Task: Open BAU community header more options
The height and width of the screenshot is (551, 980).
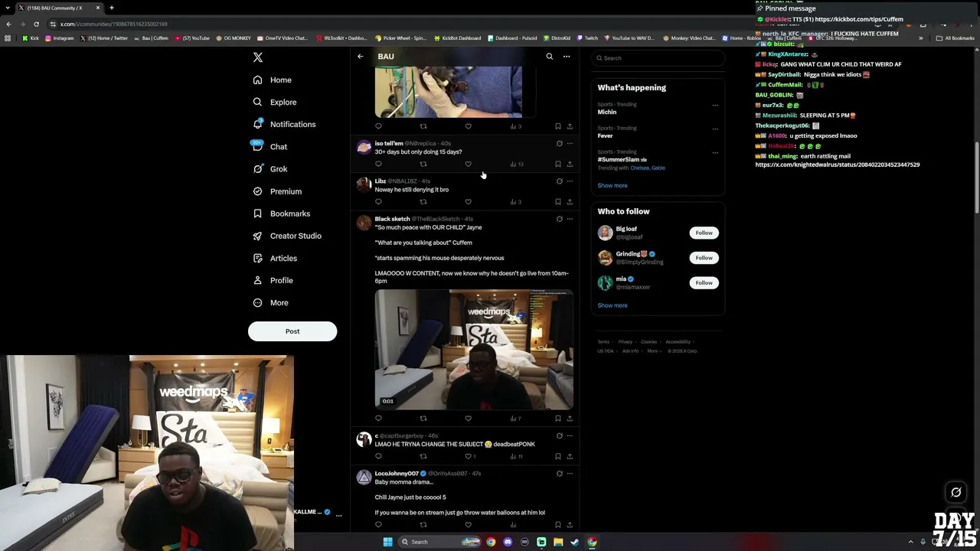Action: point(567,57)
